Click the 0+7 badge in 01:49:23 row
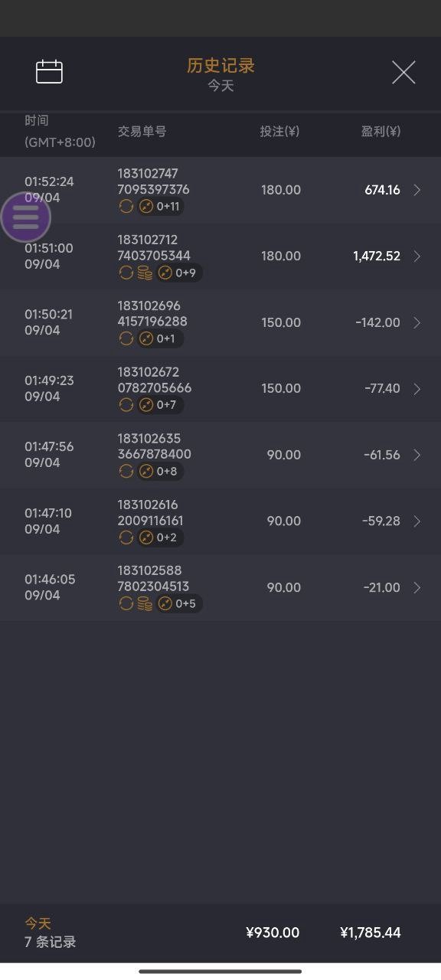 click(160, 405)
